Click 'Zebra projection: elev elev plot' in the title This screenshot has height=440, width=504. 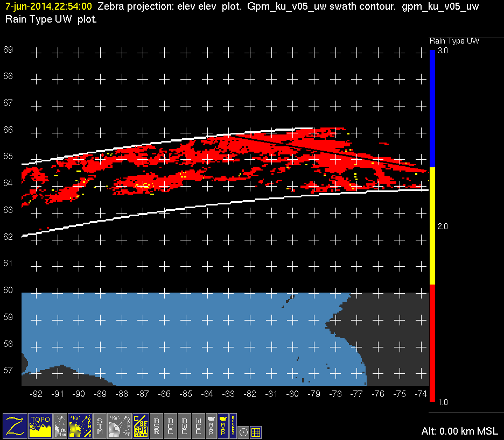169,6
